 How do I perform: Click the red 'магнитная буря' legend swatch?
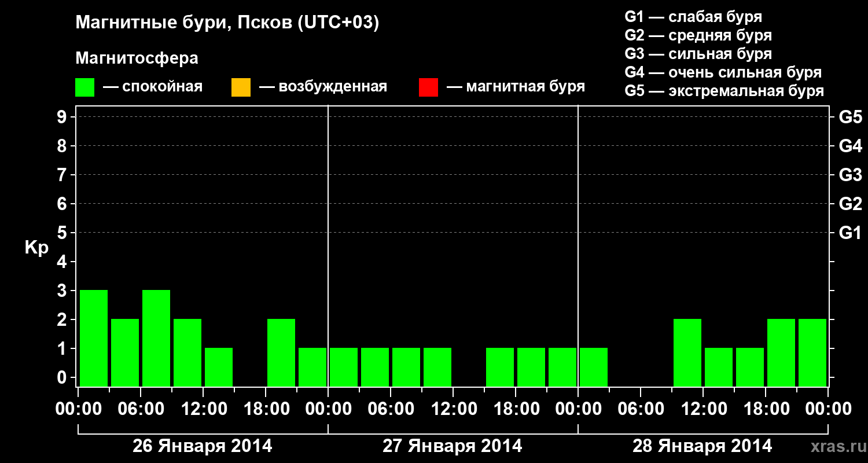[428, 87]
